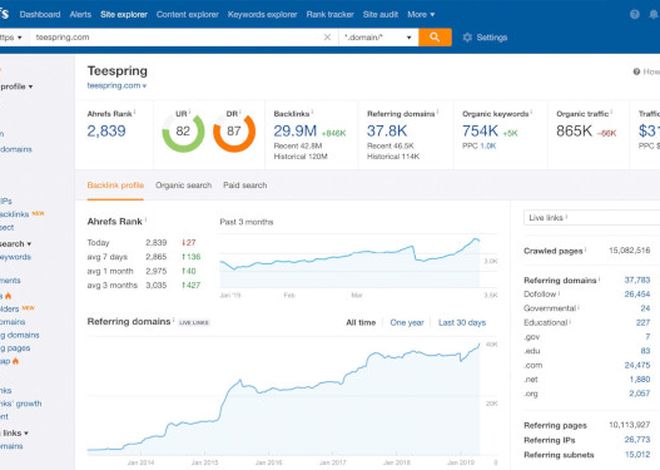Open the .net count 1,880

[x=640, y=380]
